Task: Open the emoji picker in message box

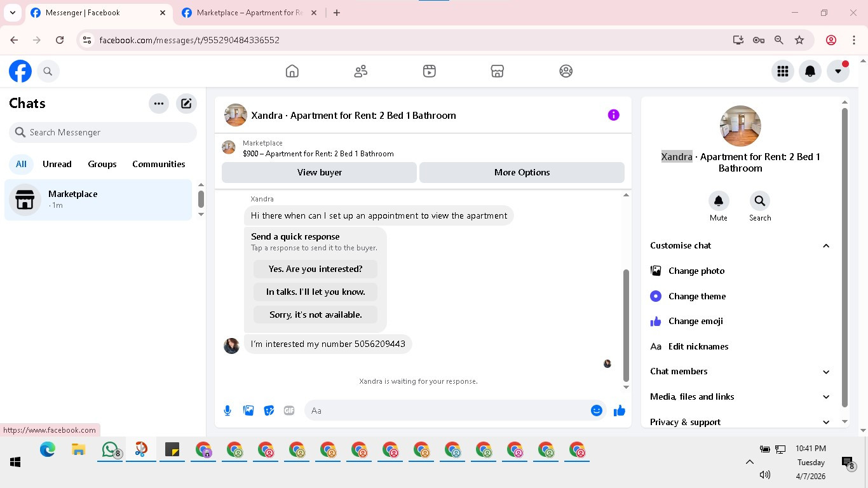Action: pyautogui.click(x=596, y=410)
